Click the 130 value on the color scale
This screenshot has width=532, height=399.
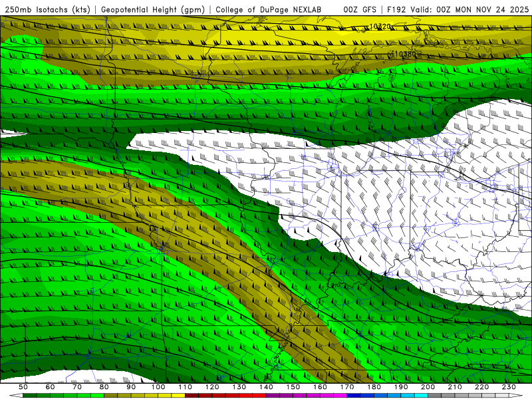coord(239,387)
